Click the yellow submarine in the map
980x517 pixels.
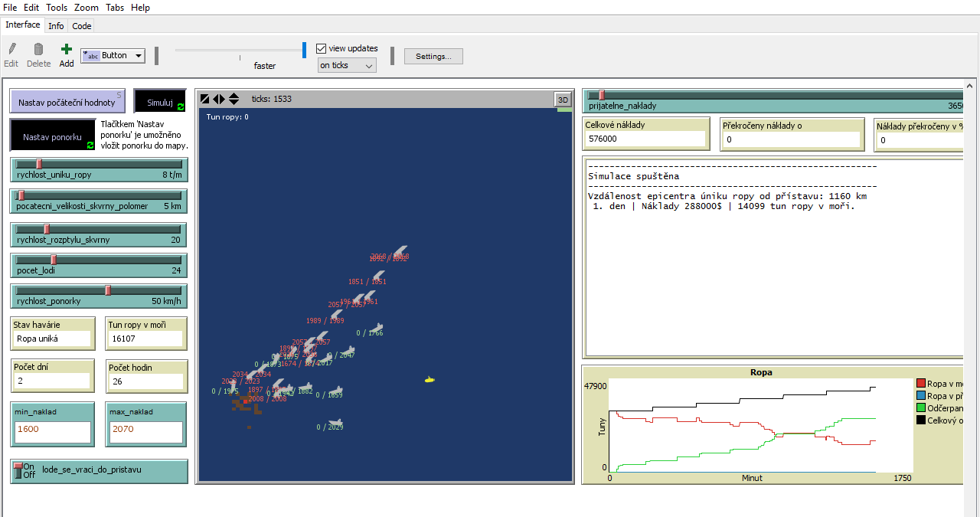[x=430, y=379]
